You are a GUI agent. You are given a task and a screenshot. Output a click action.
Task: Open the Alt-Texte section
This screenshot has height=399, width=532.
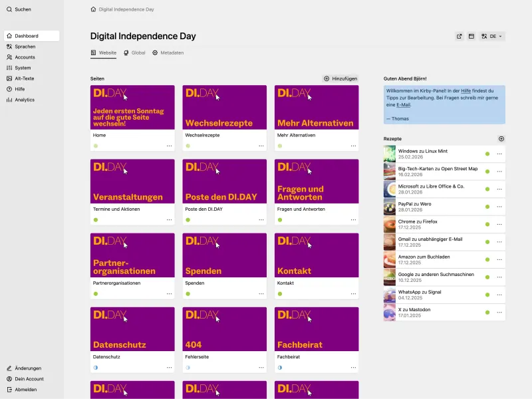pyautogui.click(x=26, y=78)
